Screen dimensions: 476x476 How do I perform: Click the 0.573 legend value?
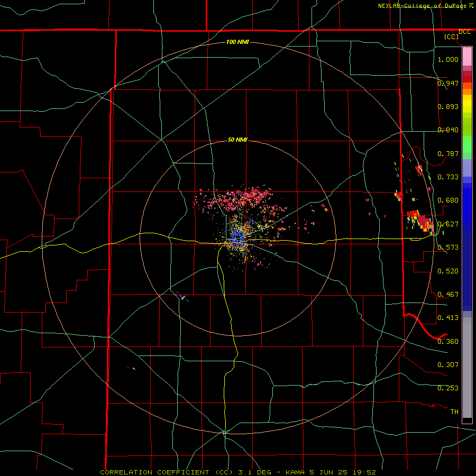coord(448,247)
